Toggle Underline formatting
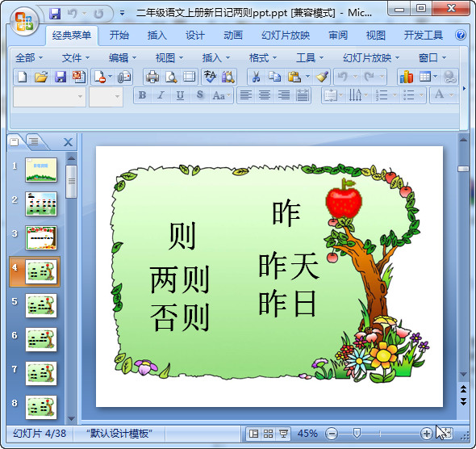The height and width of the screenshot is (449, 476). pos(180,95)
